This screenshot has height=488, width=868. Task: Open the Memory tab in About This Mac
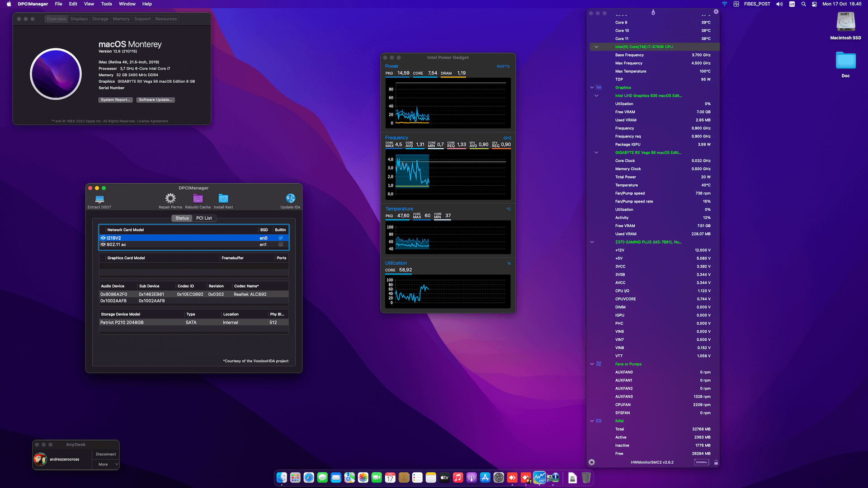(x=121, y=19)
